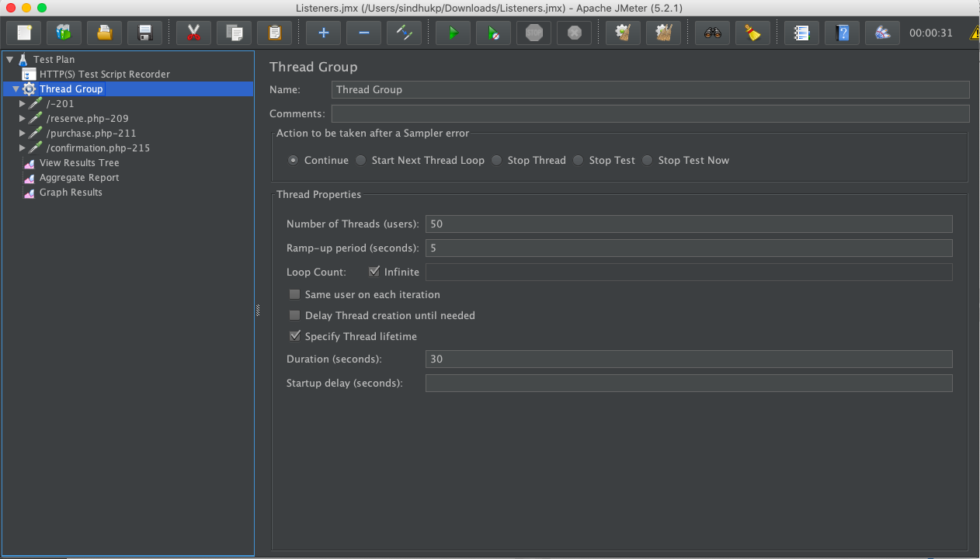Click the Open file folder icon
The height and width of the screenshot is (559, 980).
tap(105, 33)
